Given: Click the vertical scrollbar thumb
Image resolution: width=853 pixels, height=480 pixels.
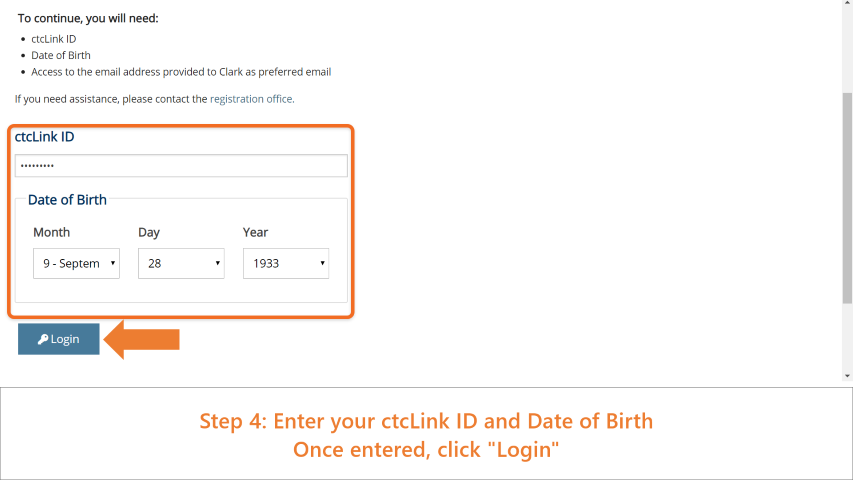Looking at the screenshot, I should [x=847, y=198].
